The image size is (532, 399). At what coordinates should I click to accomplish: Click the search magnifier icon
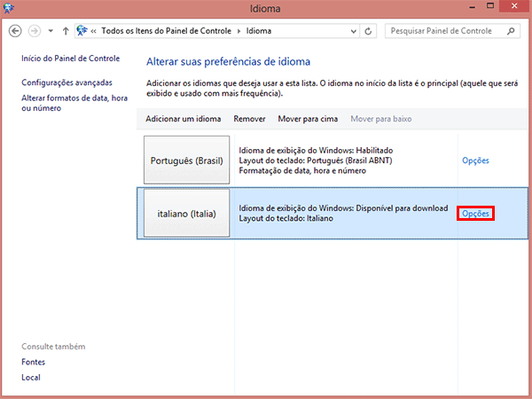pyautogui.click(x=511, y=31)
